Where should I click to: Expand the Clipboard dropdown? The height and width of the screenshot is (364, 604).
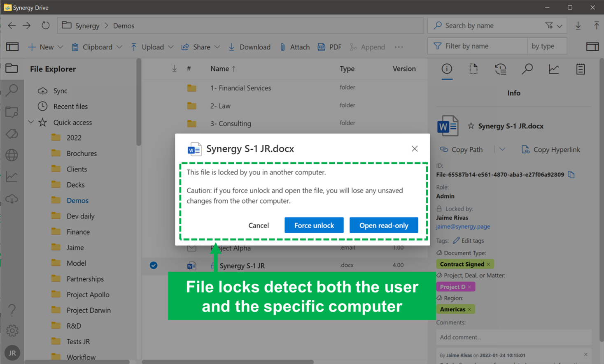[x=119, y=47]
